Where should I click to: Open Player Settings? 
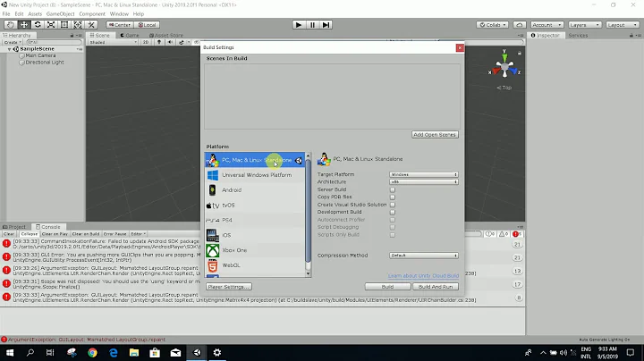click(228, 287)
